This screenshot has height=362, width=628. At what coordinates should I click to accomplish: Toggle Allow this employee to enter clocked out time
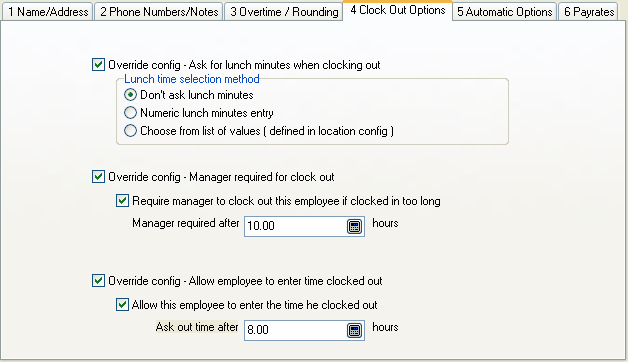click(x=122, y=305)
